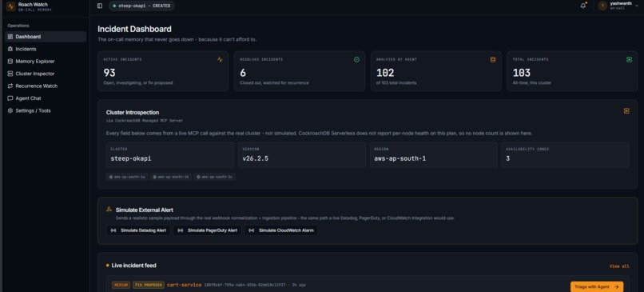Viewport: 644px width, 292px height.
Task: Open the notifications bell
Action: 583,6
